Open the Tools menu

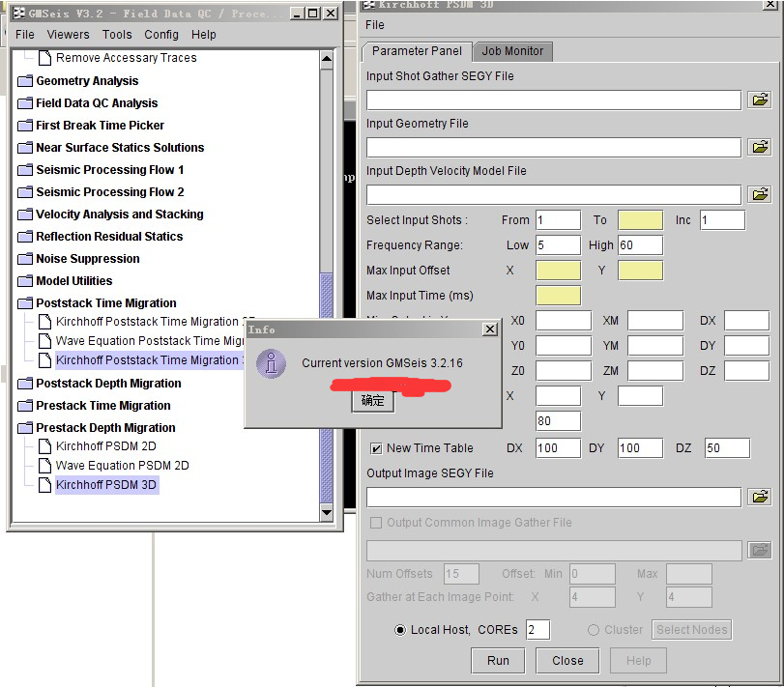(117, 35)
